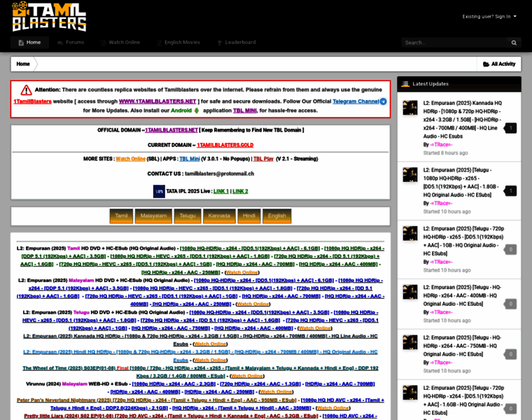Screen dimensions: 532x420
Task: Click reply count badge on Telugu 750MB post
Action: (510, 354)
